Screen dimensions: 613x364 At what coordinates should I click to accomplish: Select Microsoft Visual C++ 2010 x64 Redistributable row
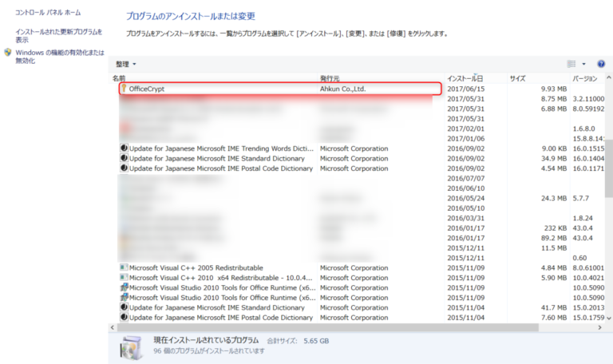tap(362, 278)
